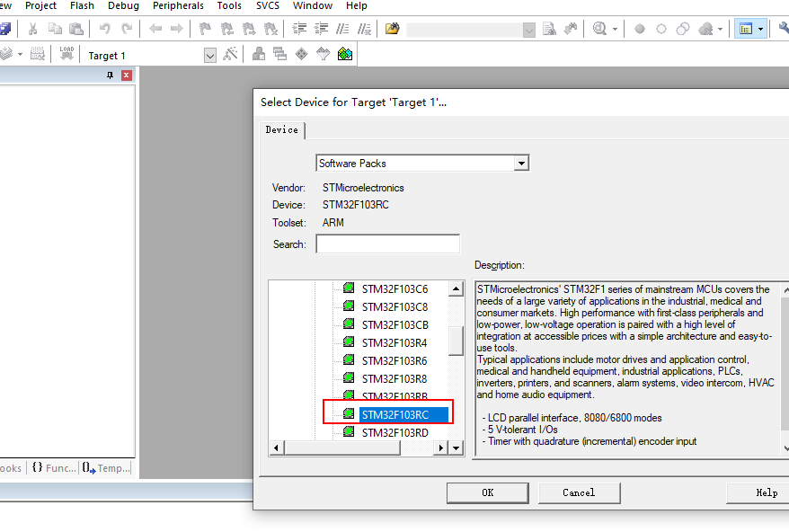Screen dimensions: 789x532
Task: Close the Project panel with red X
Action: (x=126, y=76)
